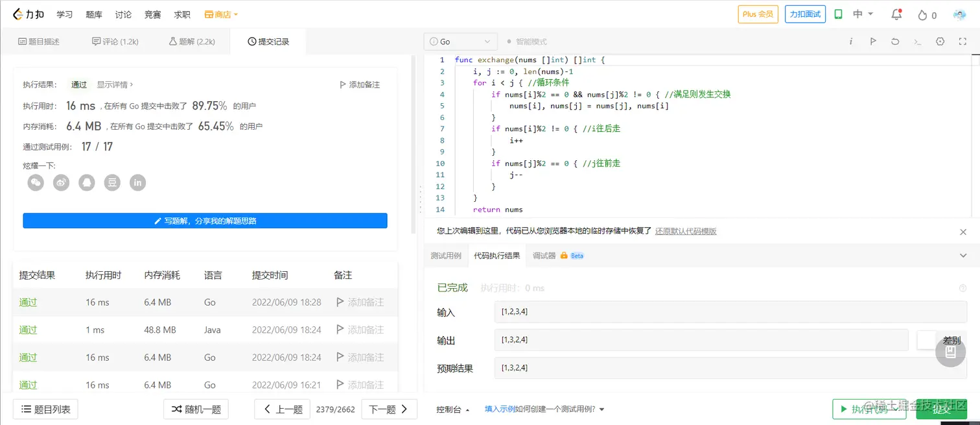Click the left panel vertical scrollbar

pos(414,145)
